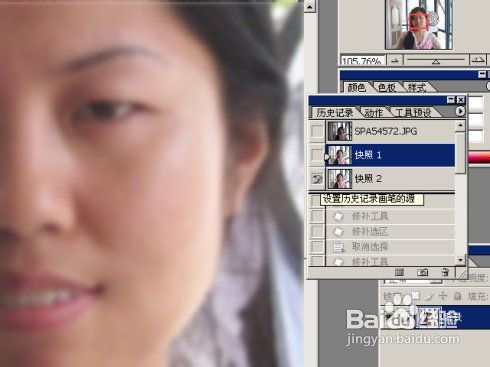Viewport: 490px width, 367px height.
Task: Open the History palette flyout menu arrow
Action: coord(460,111)
